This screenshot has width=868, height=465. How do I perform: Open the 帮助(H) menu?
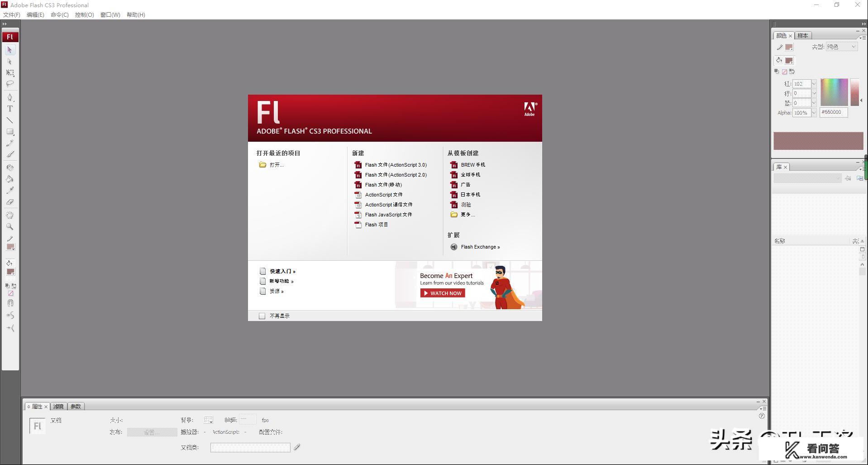pos(136,14)
